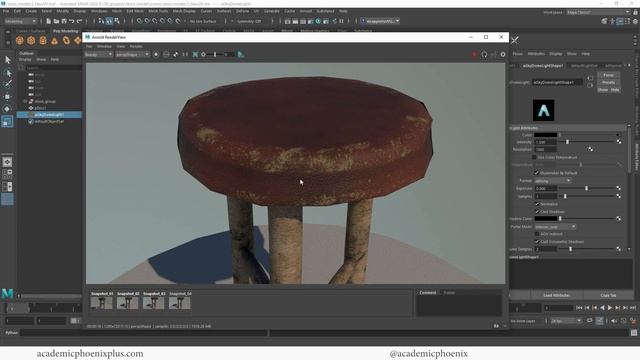Create a polygon cone from shelf
640x360 pixels.
point(54,40)
